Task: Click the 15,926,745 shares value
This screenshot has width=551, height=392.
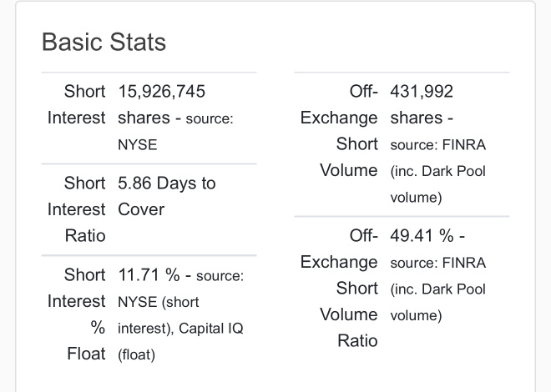Action: pyautogui.click(x=162, y=104)
